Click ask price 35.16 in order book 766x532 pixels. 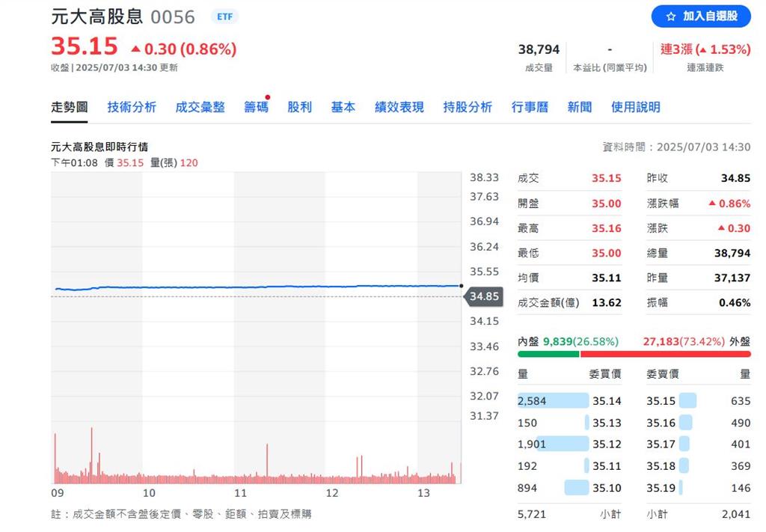[661, 423]
